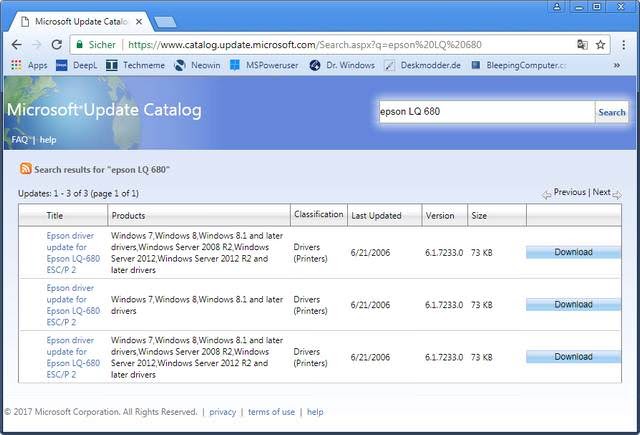Open the Dr. Windows bookmark
This screenshot has height=435, width=640.
coord(342,65)
